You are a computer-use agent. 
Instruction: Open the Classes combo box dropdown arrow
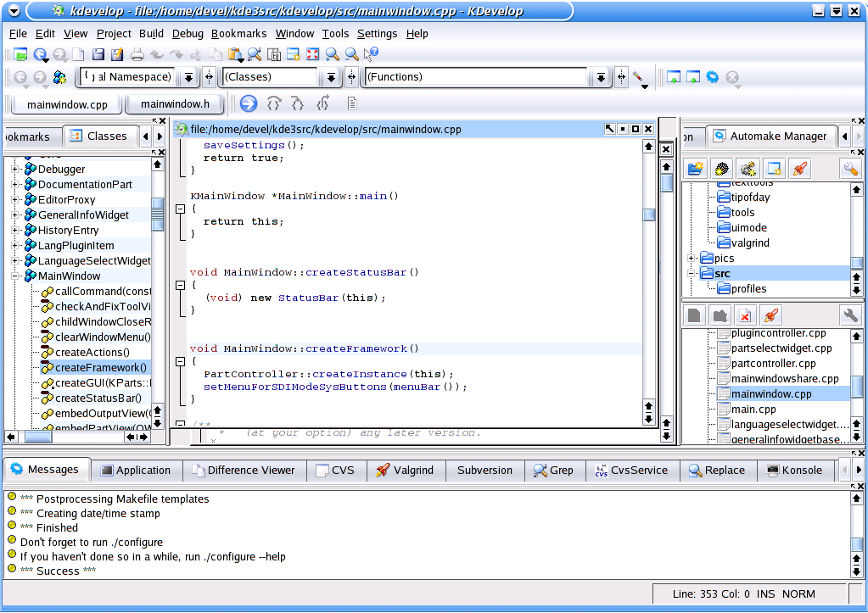pos(331,77)
